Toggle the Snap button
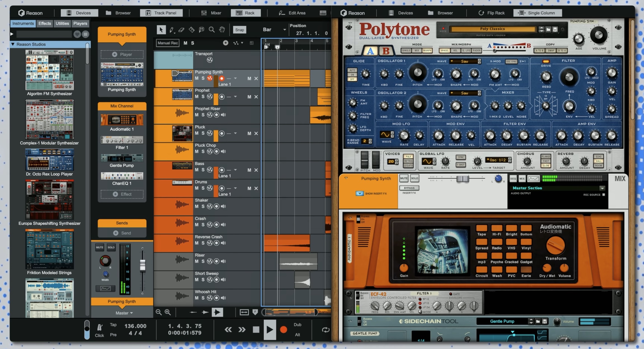The height and width of the screenshot is (349, 644). 239,30
